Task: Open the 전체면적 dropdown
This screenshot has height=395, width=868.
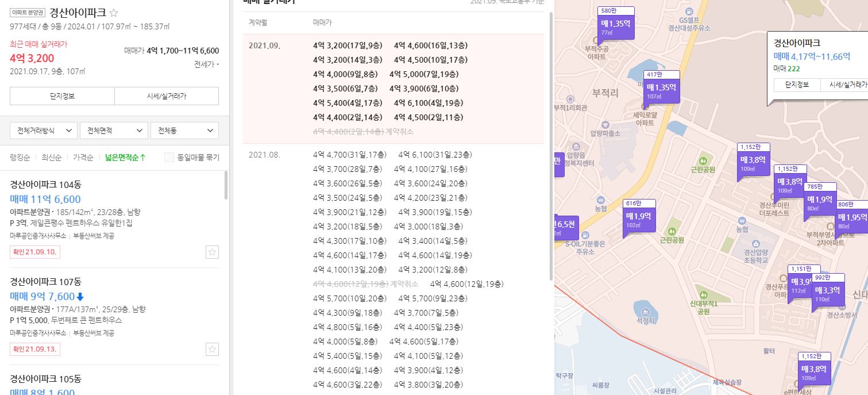Action: click(x=114, y=131)
